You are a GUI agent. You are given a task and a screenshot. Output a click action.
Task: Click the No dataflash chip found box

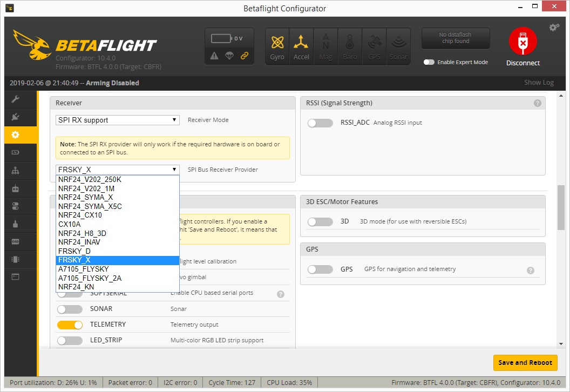coord(456,38)
